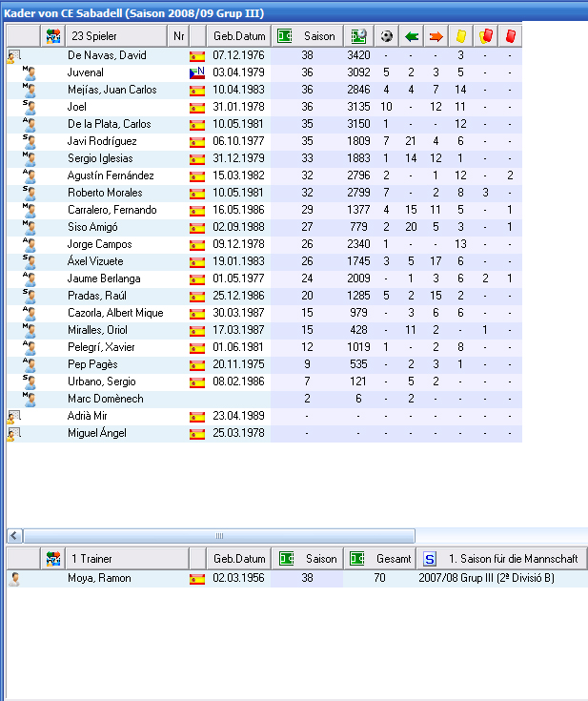Screen dimensions: 588x701
Task: Click the position icon column header for players
Action: tap(53, 36)
